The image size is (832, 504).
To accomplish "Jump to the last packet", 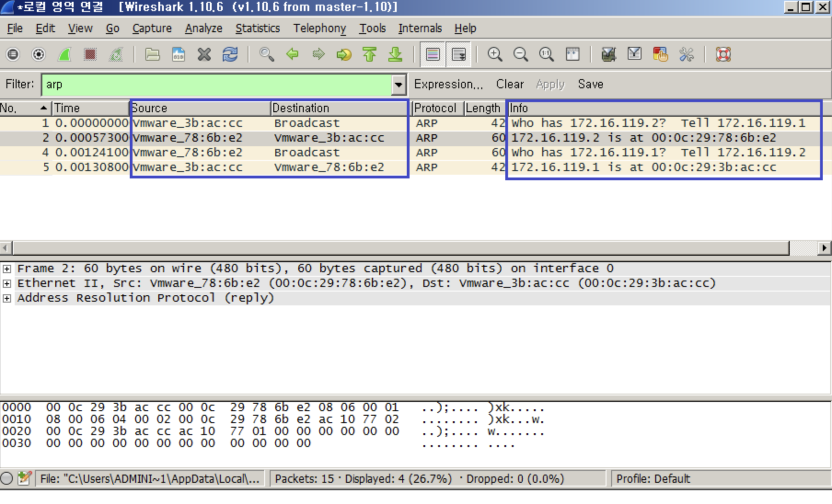I will tap(395, 54).
